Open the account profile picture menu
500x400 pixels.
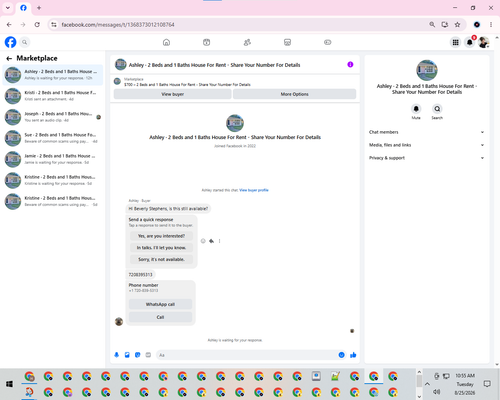tap(484, 42)
